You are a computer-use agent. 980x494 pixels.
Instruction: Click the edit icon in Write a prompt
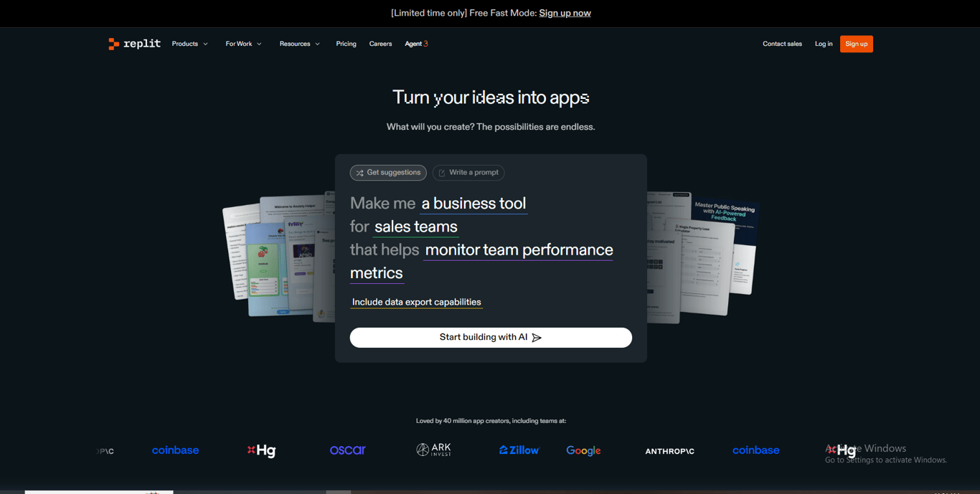442,173
